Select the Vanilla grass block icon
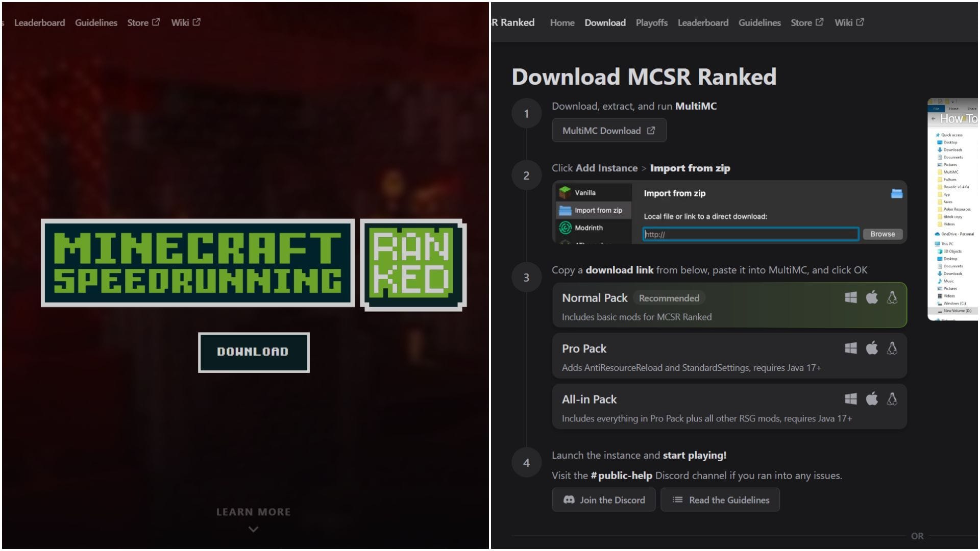This screenshot has height=551, width=980. point(565,192)
